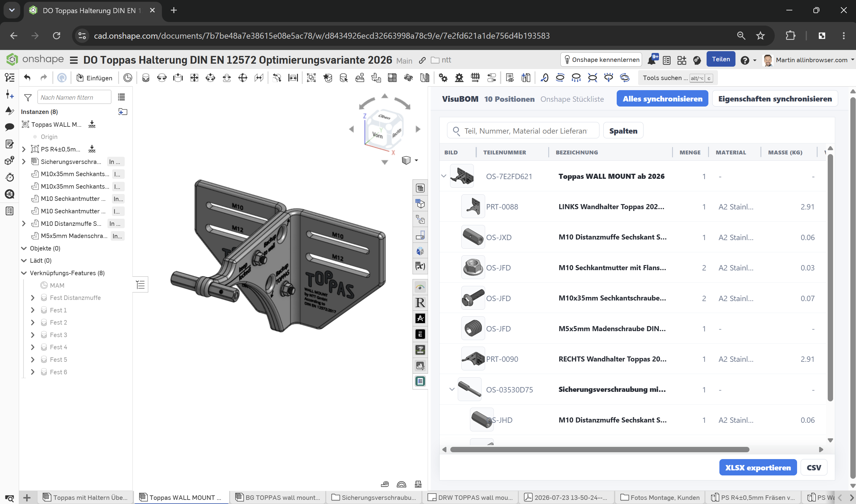
Task: Expand the Sicherungsverschra... subassembly
Action: [24, 162]
